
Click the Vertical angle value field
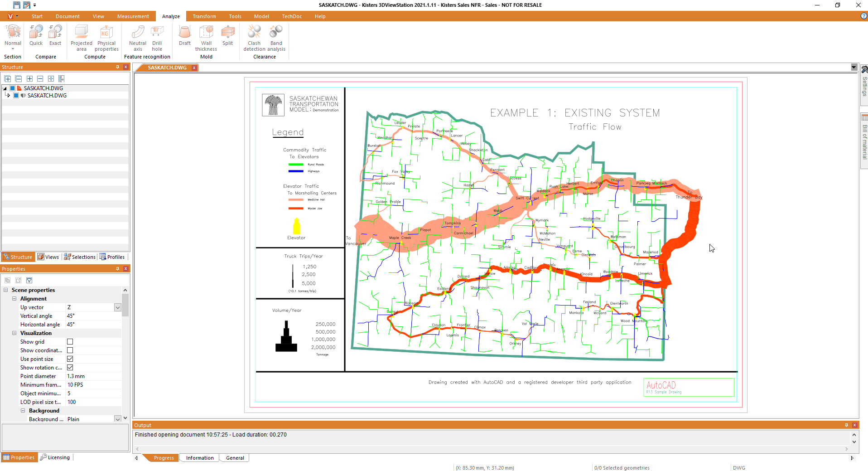coord(94,316)
